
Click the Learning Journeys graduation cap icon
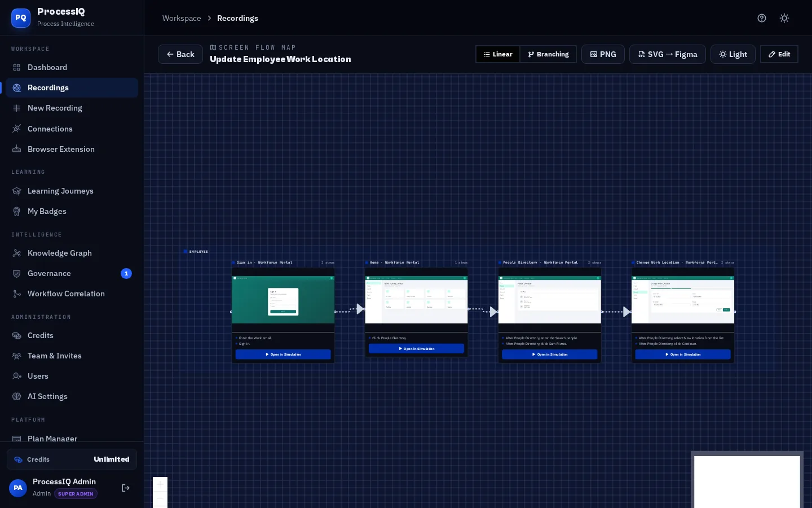coord(17,191)
